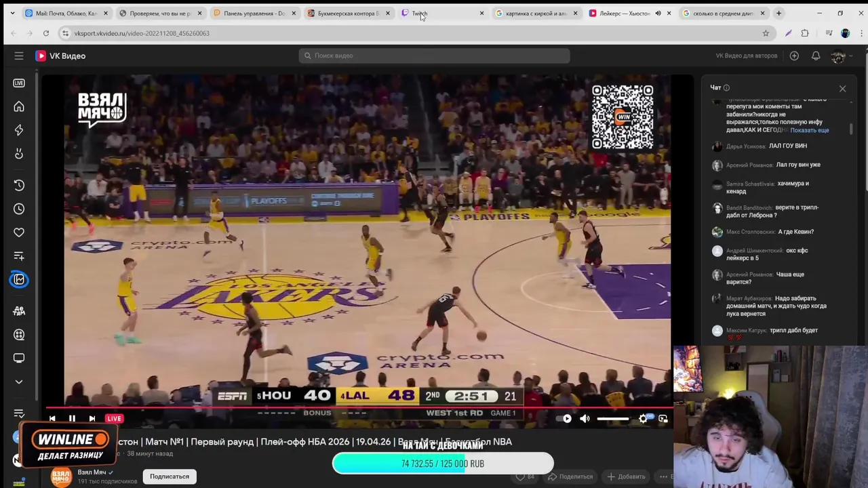This screenshot has height=488, width=868.
Task: Adjust the player volume slider
Action: click(x=613, y=418)
